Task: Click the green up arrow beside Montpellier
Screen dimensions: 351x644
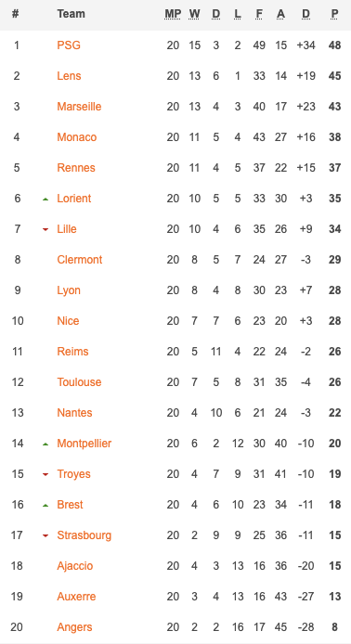Action: pos(45,444)
